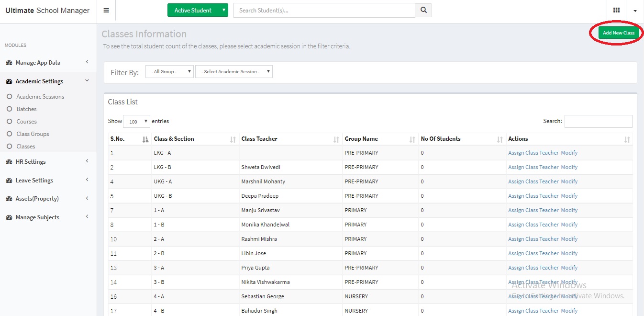
Task: Select the Bahadur Singh teacher cell
Action: (x=291, y=311)
